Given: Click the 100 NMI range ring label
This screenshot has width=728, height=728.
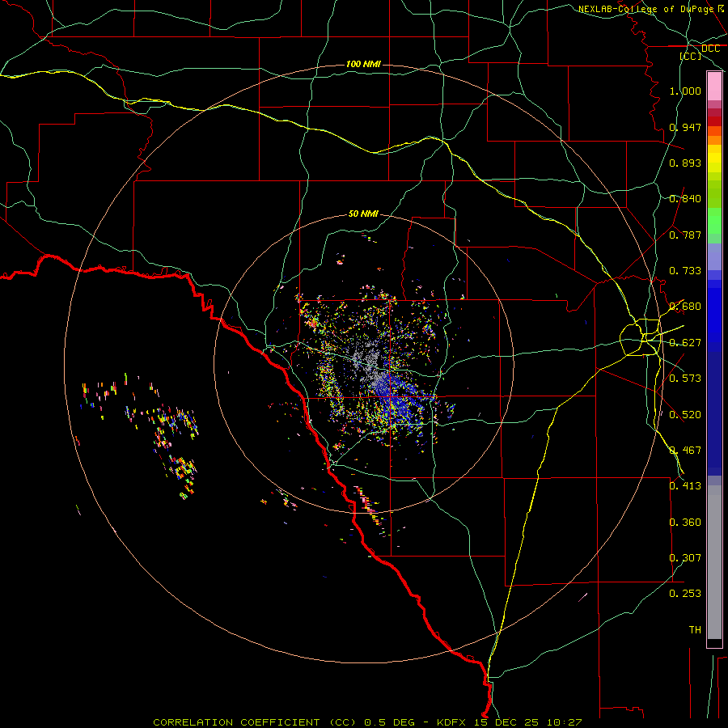Looking at the screenshot, I should point(363,64).
